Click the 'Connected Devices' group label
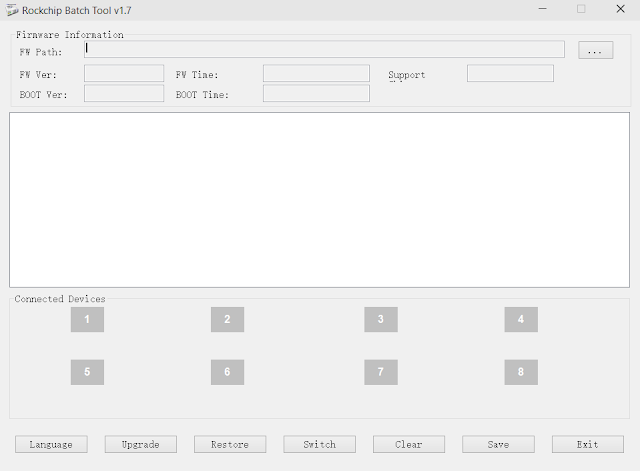Image resolution: width=640 pixels, height=471 pixels. tap(60, 299)
